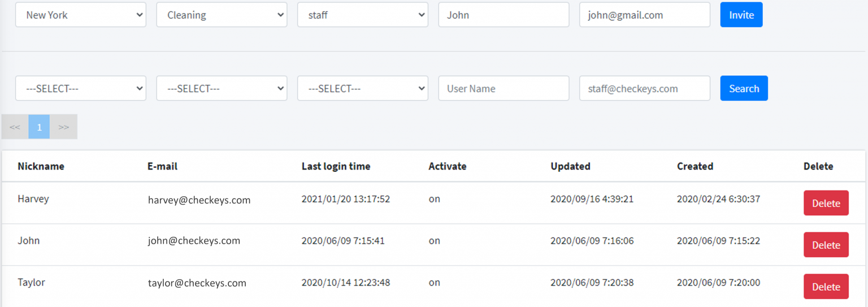Go to previous page with << arrow
Image resolution: width=868 pixels, height=307 pixels.
pyautogui.click(x=15, y=127)
